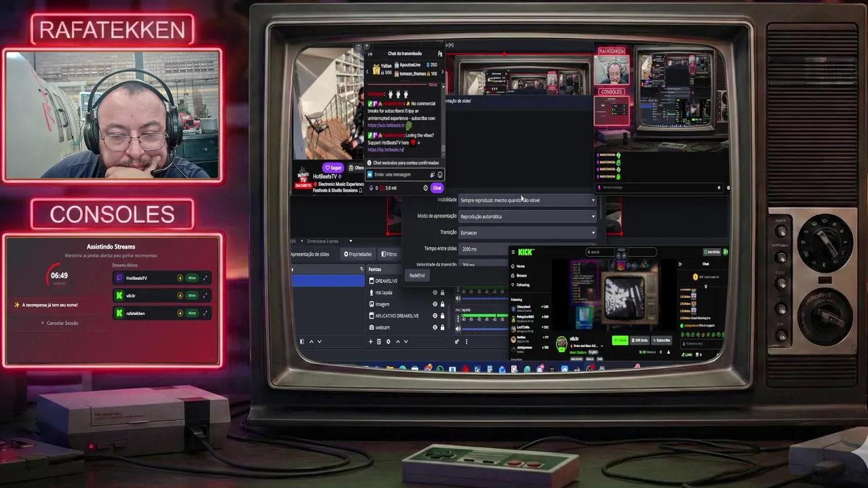Subscribe to vib3r on Kick
Image resolution: width=868 pixels, height=488 pixels.
pyautogui.click(x=662, y=340)
